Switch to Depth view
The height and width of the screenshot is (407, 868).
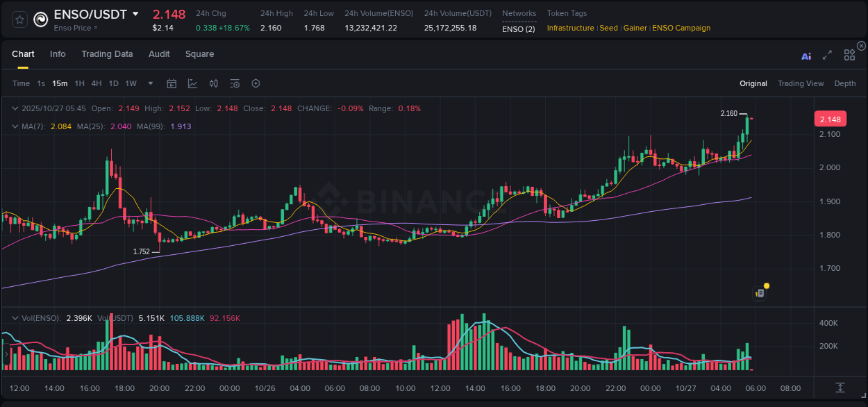coord(845,83)
